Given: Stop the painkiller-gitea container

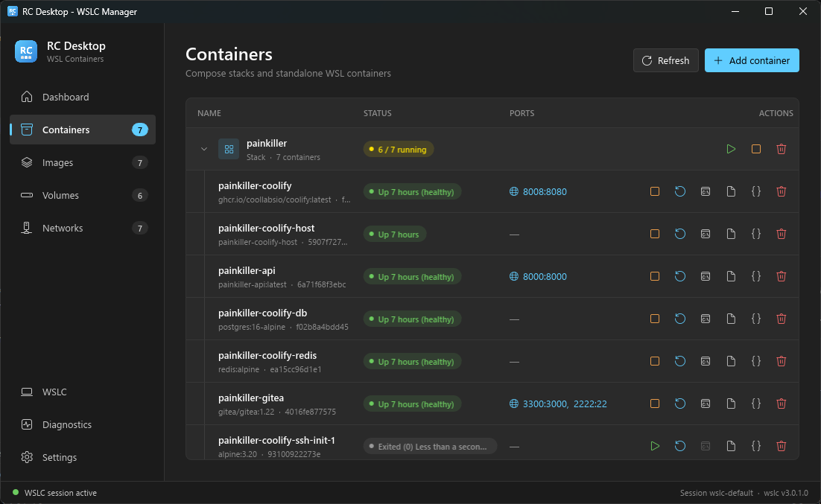Looking at the screenshot, I should pyautogui.click(x=655, y=403).
